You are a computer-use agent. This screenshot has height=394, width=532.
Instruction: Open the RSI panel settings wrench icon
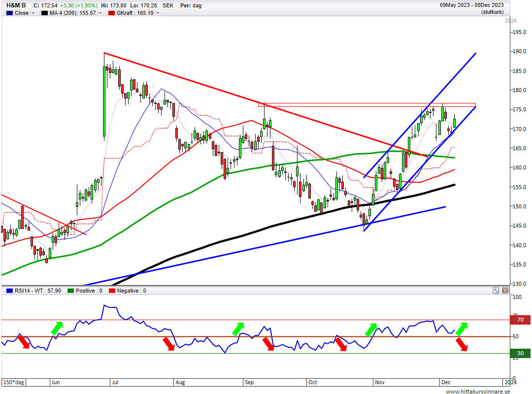click(x=496, y=291)
